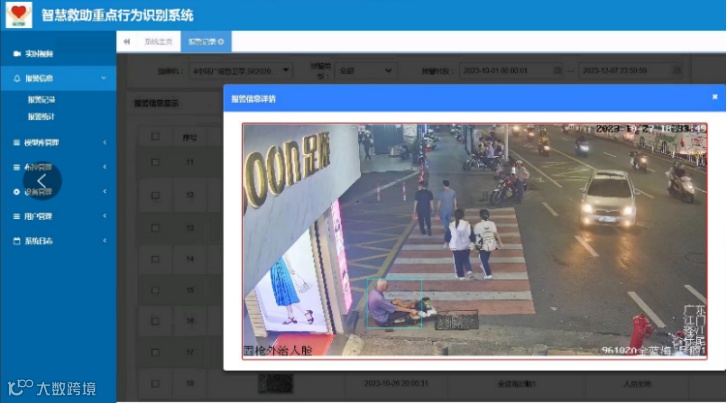Tick the checkbox for row 14
This screenshot has width=727, height=403.
click(155, 259)
